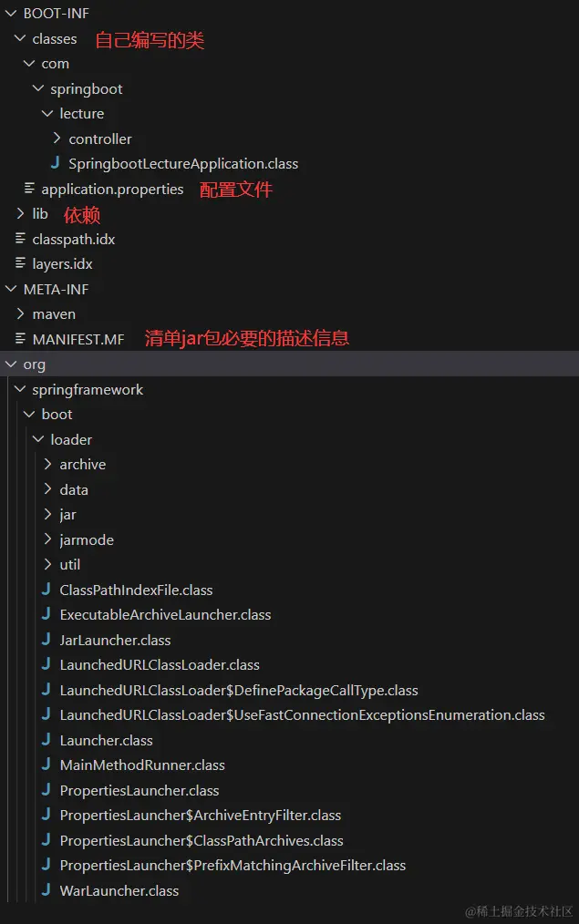Expand the maven folder chevron
Viewport: 579px width, 924px height.
point(20,313)
